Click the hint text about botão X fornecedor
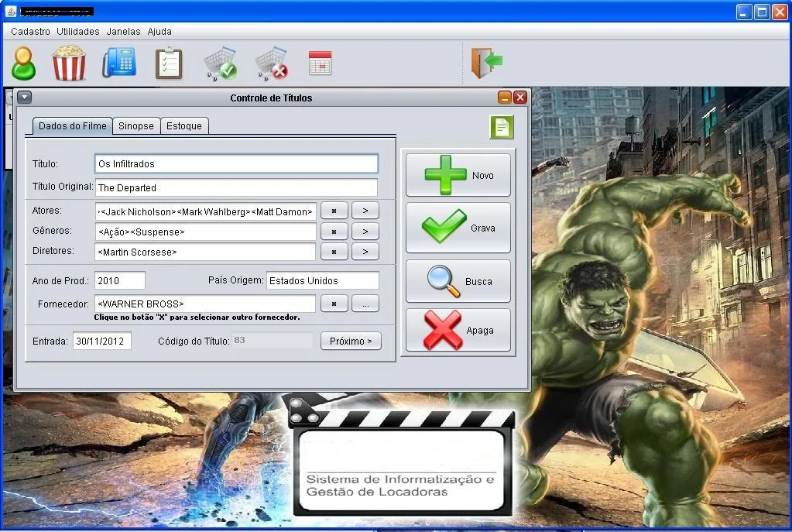The height and width of the screenshot is (532, 792). click(197, 317)
